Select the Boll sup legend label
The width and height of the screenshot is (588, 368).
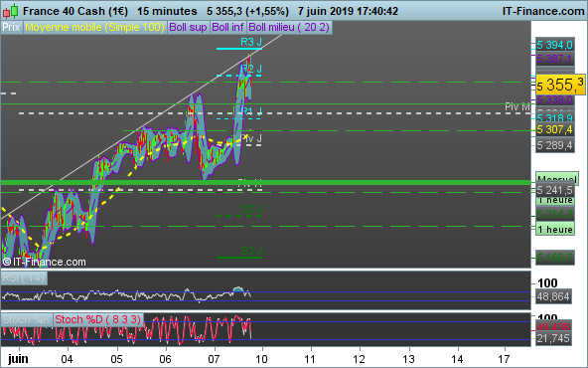click(188, 28)
